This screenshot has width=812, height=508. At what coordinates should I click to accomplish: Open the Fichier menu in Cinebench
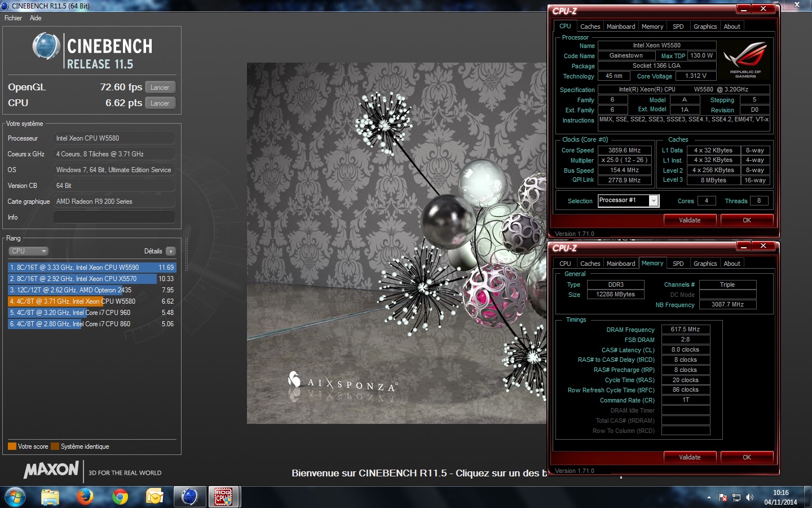13,18
